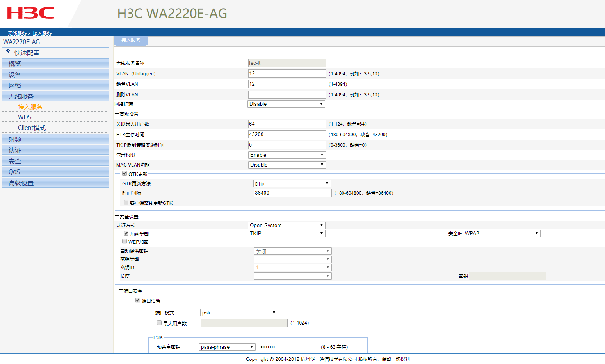605x364 pixels.
Task: Click the disabled 最大用户数 input box
Action: (x=244, y=323)
